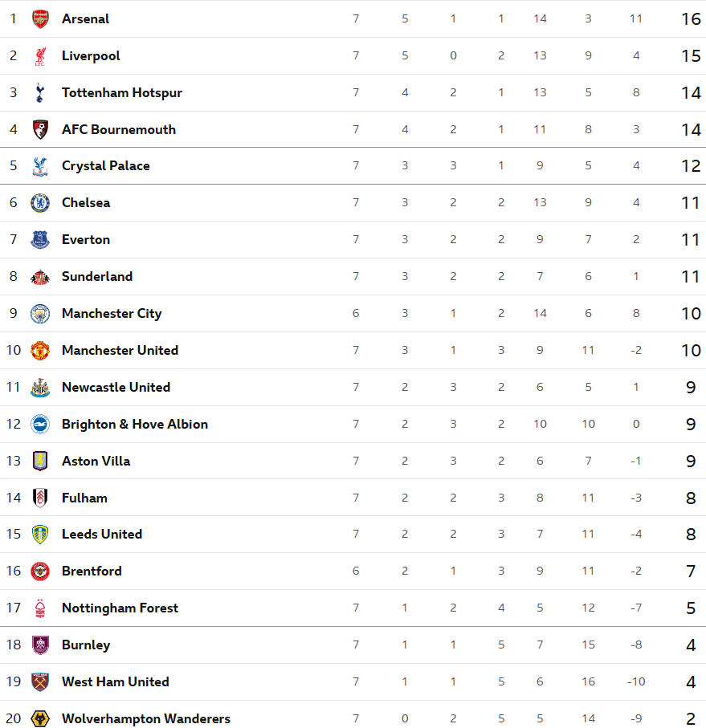
Task: Click the Wolverhampton Wanderers wolf badge
Action: [x=40, y=719]
